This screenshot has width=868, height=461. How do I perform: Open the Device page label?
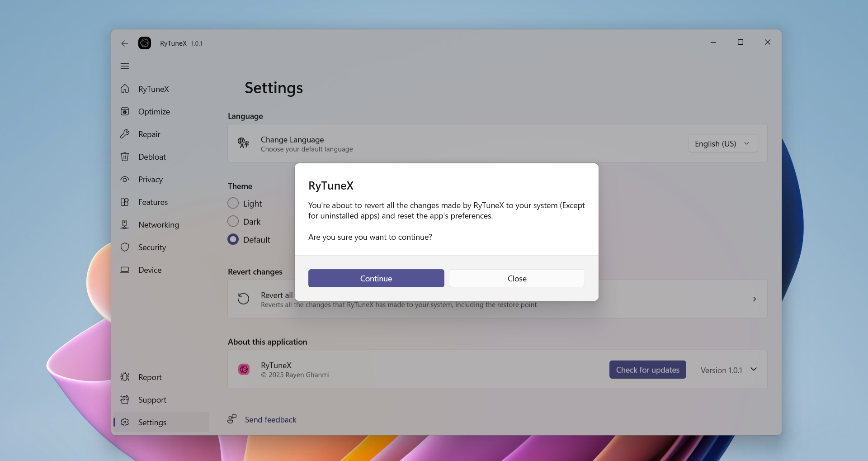click(x=150, y=270)
